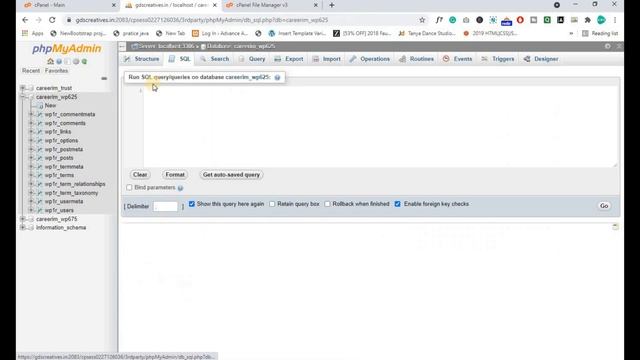Click the red Opera-style extension icon
This screenshot has width=640, height=360.
(x=520, y=20)
